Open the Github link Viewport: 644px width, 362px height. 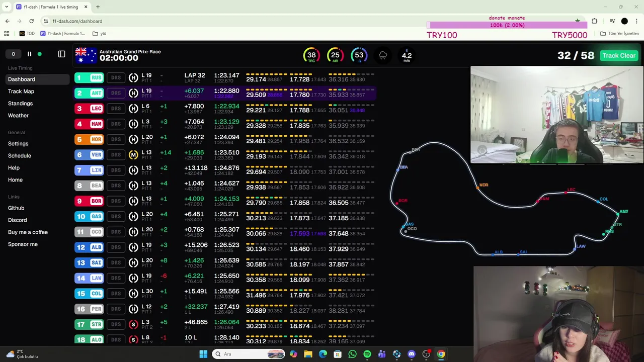(16, 208)
